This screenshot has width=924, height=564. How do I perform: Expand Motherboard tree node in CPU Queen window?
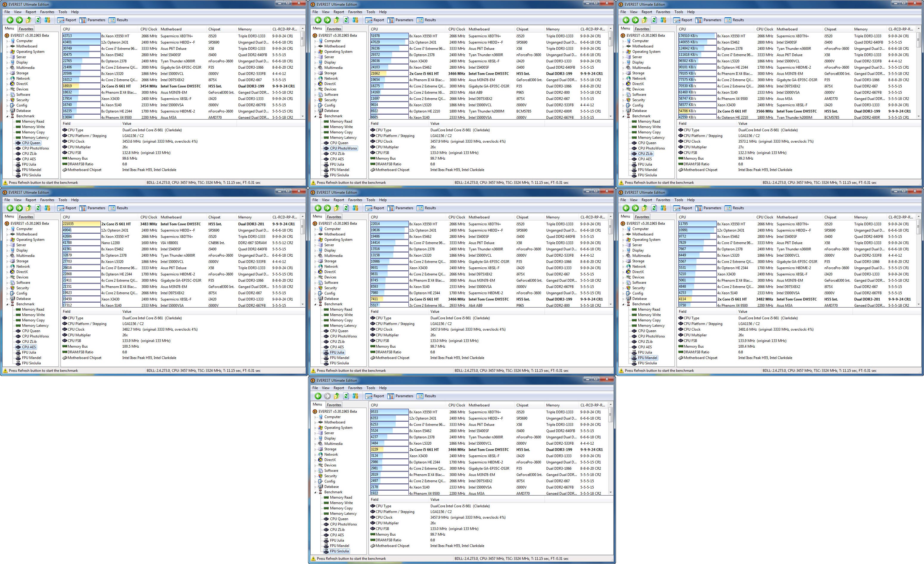pyautogui.click(x=7, y=47)
